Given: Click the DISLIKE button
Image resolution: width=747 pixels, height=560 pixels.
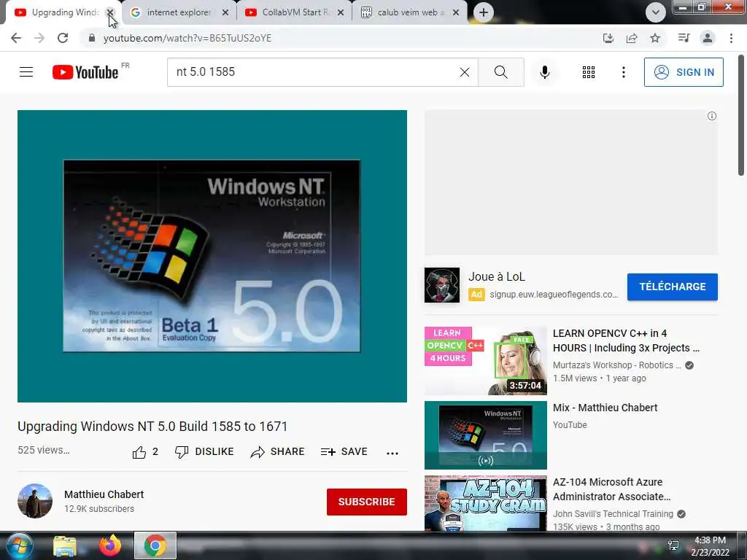Looking at the screenshot, I should click(x=204, y=452).
